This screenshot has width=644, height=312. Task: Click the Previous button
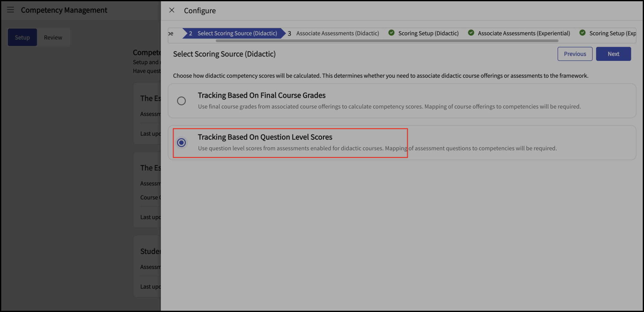coord(575,54)
